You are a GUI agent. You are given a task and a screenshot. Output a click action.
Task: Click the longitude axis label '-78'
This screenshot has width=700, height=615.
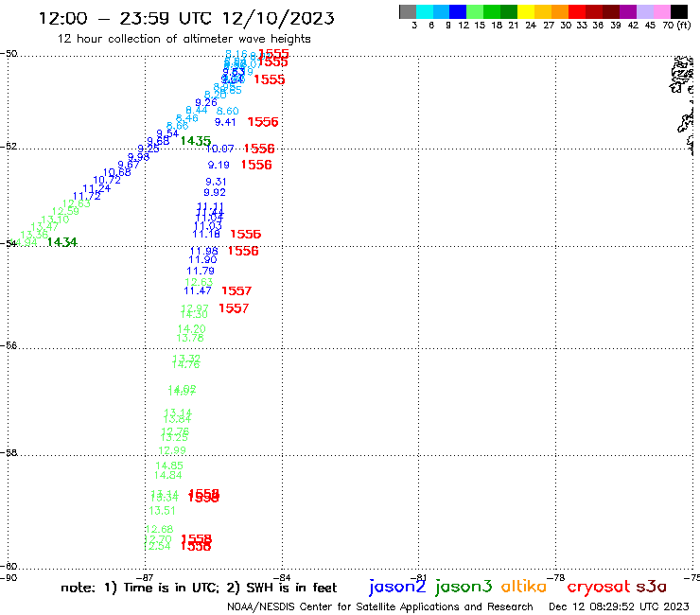556,577
